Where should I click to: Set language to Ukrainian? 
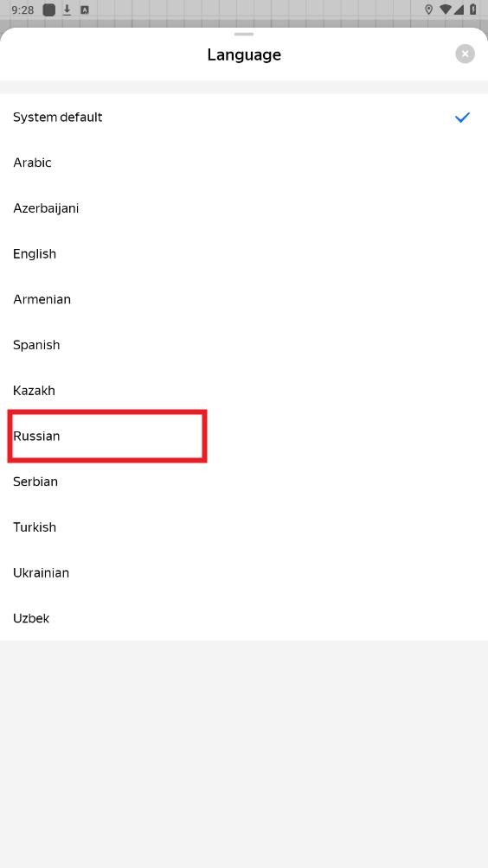(244, 572)
